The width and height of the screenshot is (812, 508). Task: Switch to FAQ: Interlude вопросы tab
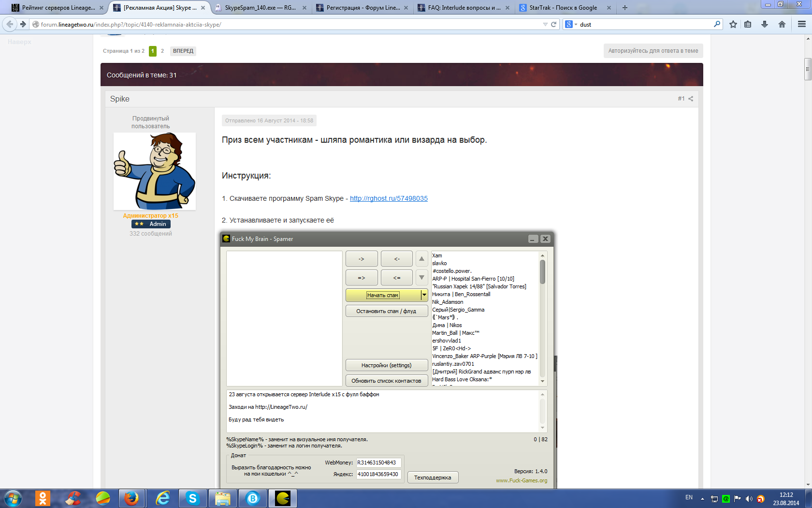coord(464,8)
